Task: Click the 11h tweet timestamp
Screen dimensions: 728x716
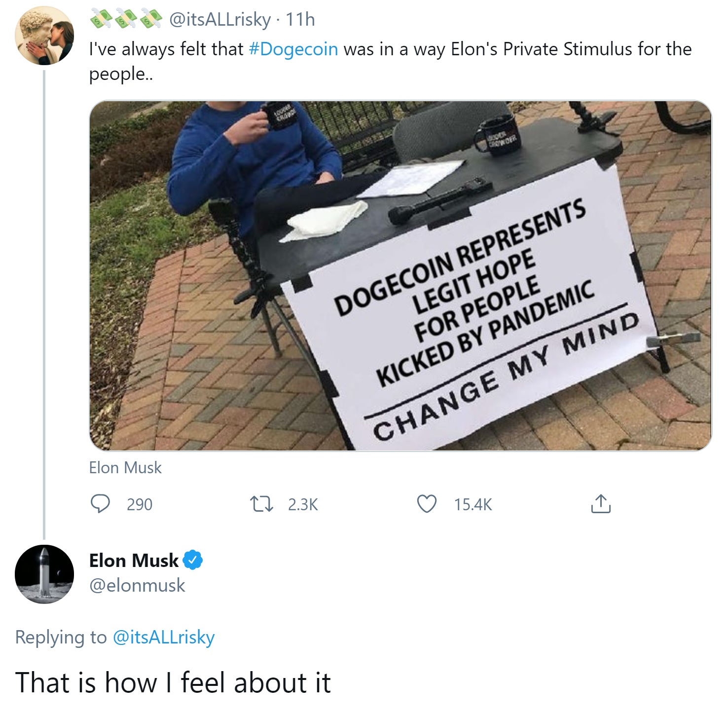Action: coord(300,19)
